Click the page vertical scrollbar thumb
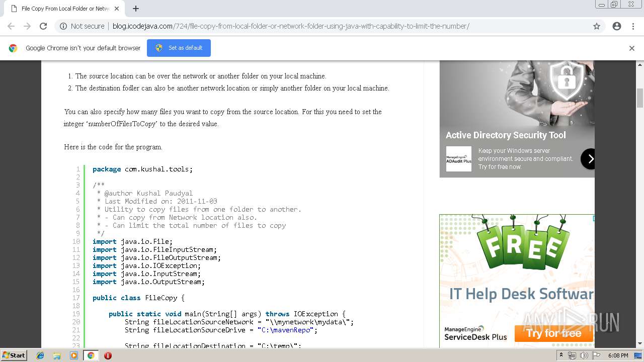This screenshot has height=362, width=644. pos(640,98)
